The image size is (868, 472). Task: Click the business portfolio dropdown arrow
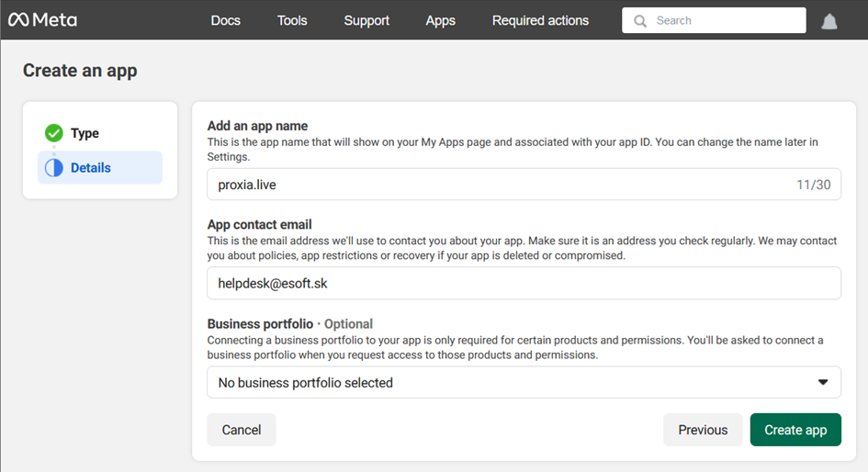(x=823, y=383)
